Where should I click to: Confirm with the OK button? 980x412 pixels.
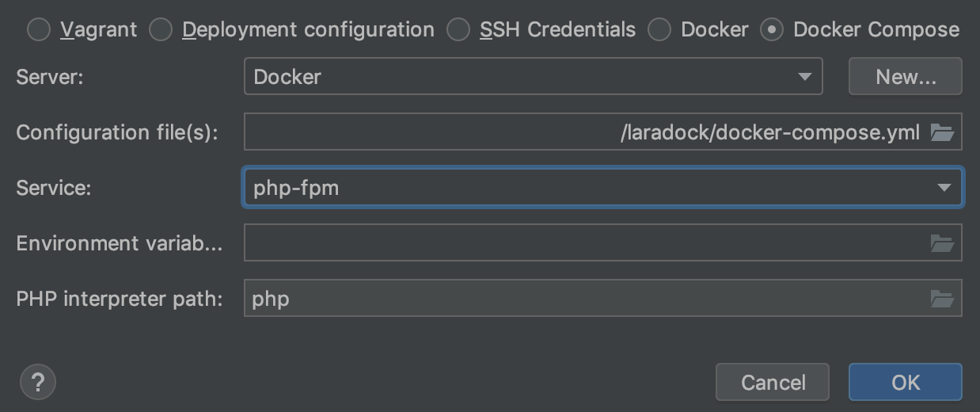pos(905,382)
